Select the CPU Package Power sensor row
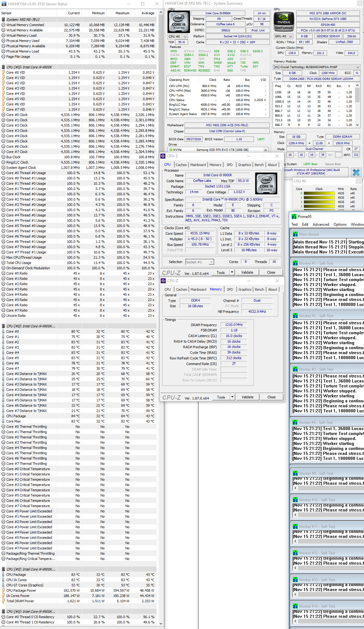364x629 pixels. click(x=78, y=590)
